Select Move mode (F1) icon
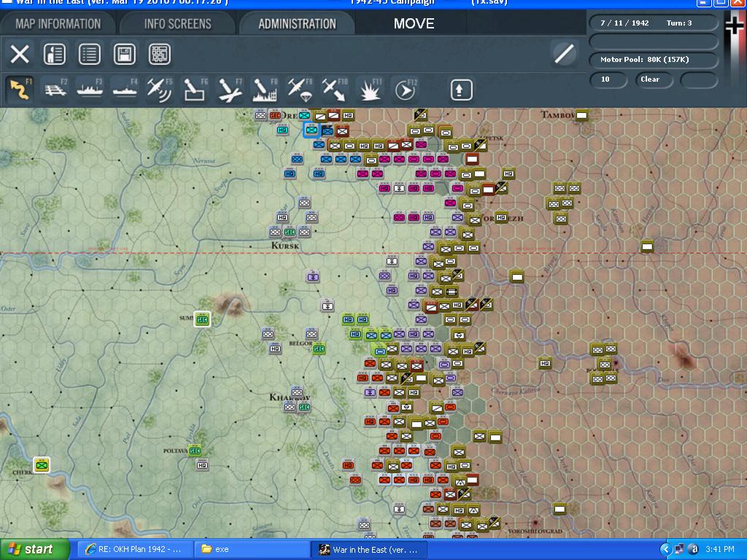This screenshot has width=747, height=560. pos(20,89)
